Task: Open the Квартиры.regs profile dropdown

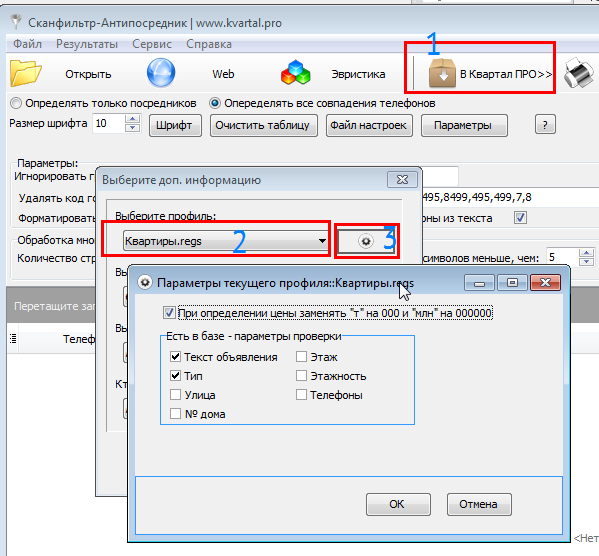Action: tap(225, 241)
